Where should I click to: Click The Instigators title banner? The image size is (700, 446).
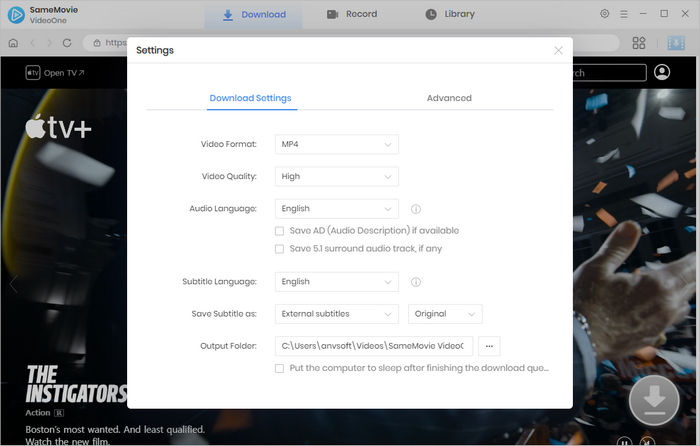click(x=76, y=385)
